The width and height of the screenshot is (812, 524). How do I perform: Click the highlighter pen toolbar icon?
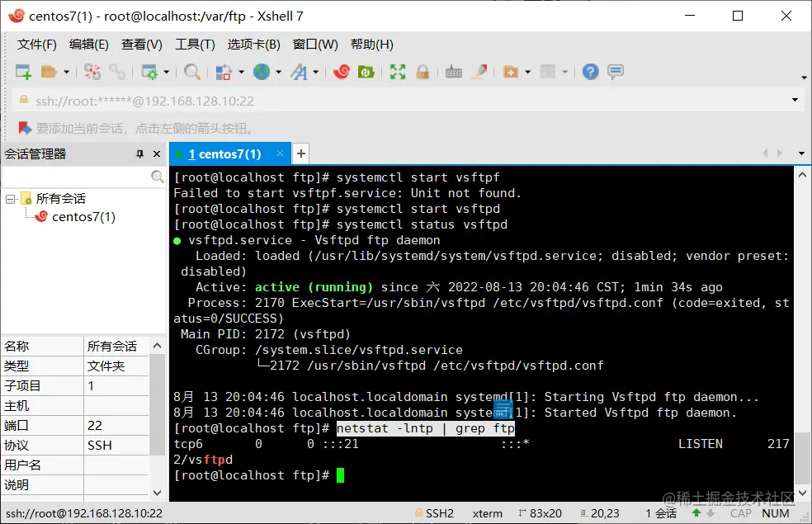click(479, 72)
